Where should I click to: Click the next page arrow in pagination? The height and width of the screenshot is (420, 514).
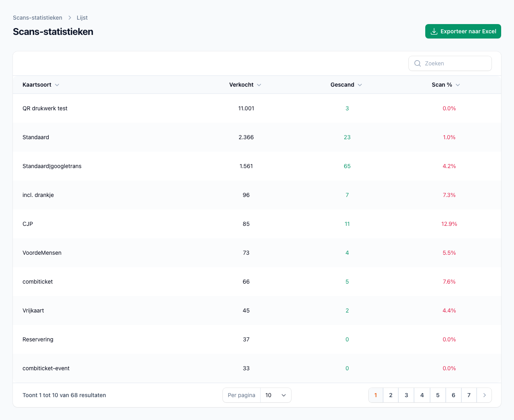(x=484, y=395)
